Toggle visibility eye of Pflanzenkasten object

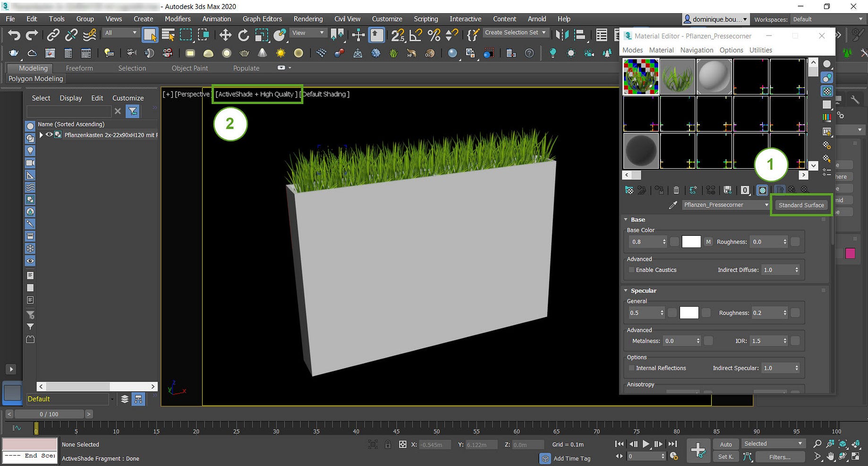click(49, 135)
